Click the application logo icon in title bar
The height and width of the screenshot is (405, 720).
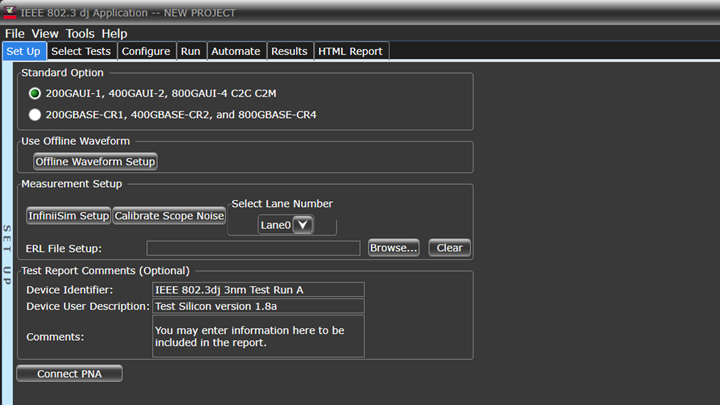click(9, 12)
